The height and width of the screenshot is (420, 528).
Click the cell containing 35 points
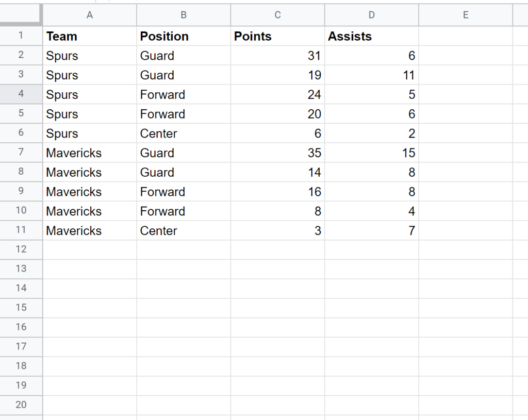tap(277, 153)
